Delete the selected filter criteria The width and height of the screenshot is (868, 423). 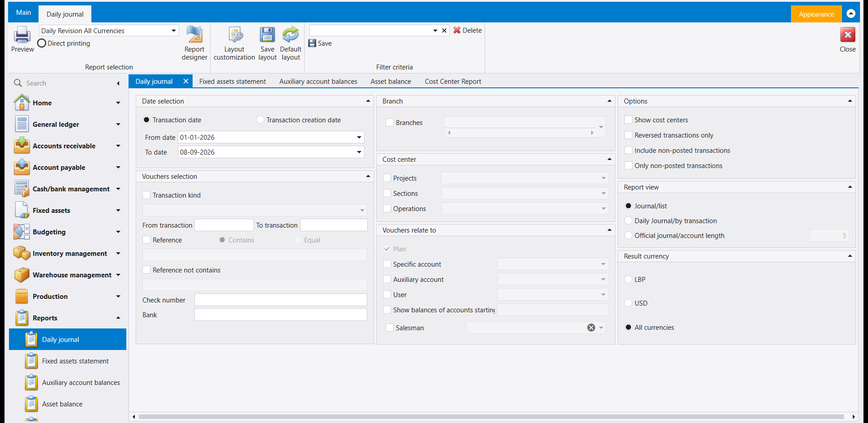[x=467, y=30]
